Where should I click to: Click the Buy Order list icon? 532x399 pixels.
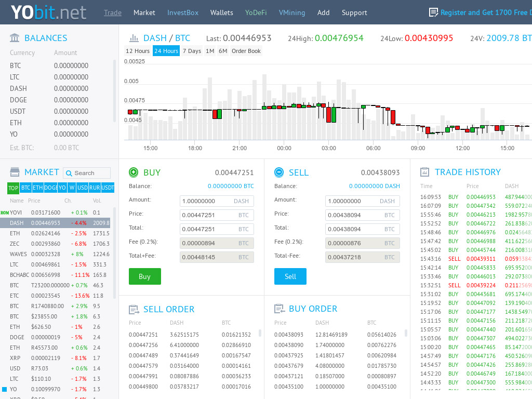coord(279,309)
